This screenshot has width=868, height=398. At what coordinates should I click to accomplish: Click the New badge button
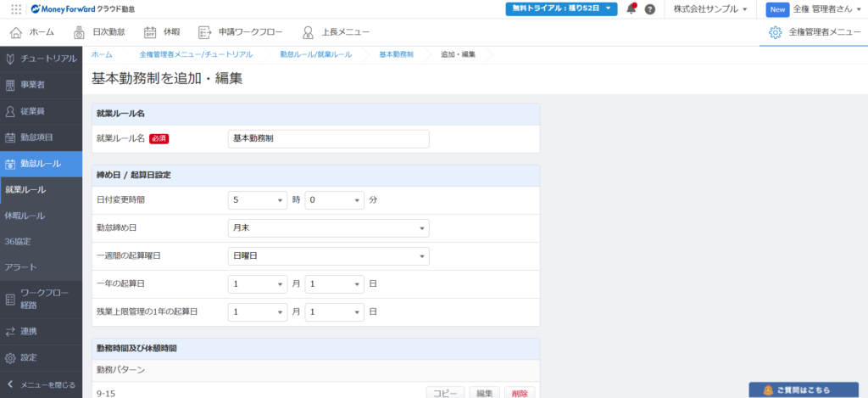[778, 9]
